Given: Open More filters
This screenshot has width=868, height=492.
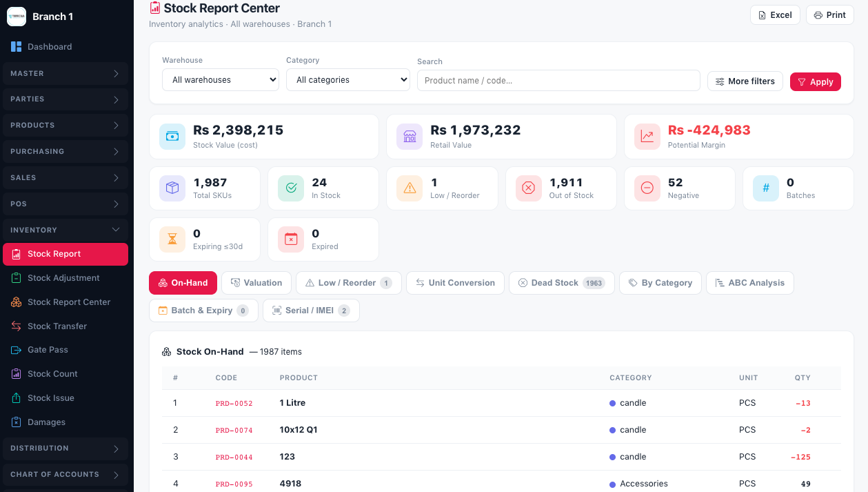Looking at the screenshot, I should click(745, 81).
